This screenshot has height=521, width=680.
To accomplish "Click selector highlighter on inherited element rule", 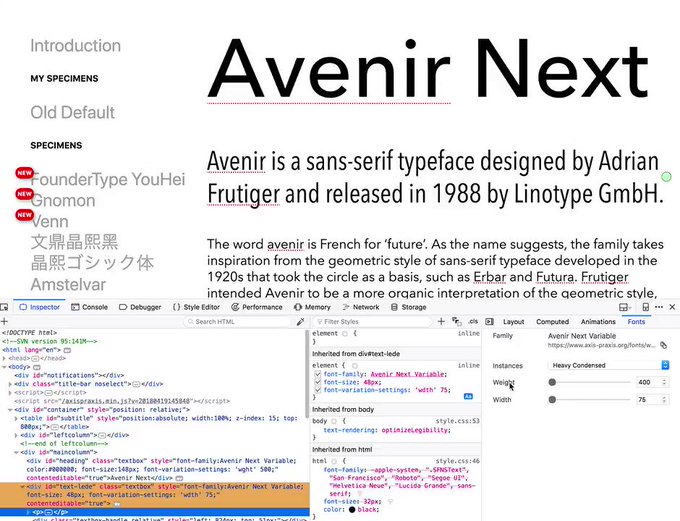I will [354, 366].
